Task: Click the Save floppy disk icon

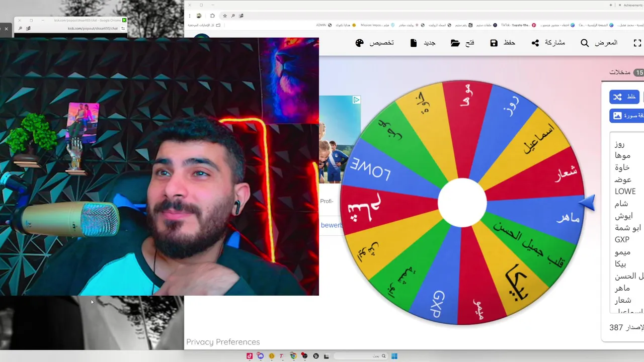Action: coord(494,43)
